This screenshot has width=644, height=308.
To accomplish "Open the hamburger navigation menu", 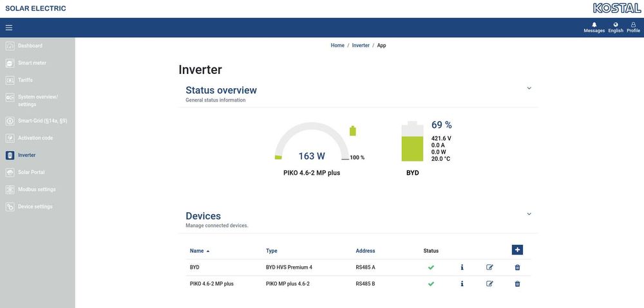I will [x=9, y=28].
